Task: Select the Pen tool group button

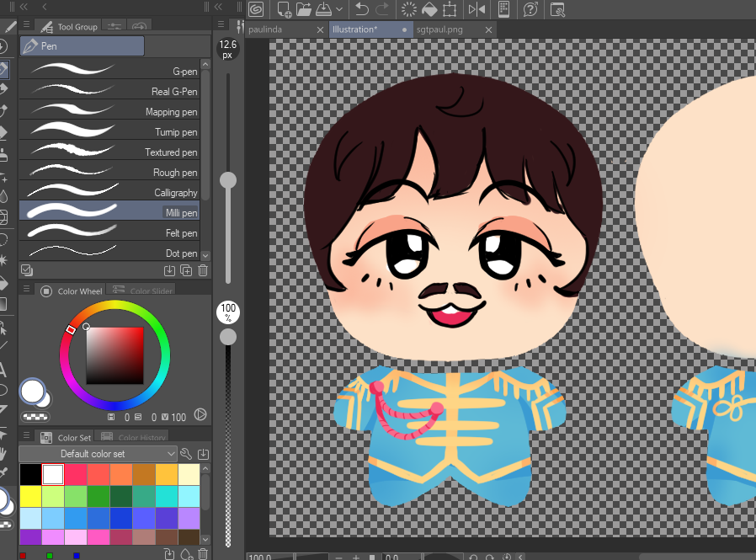Action: 82,46
